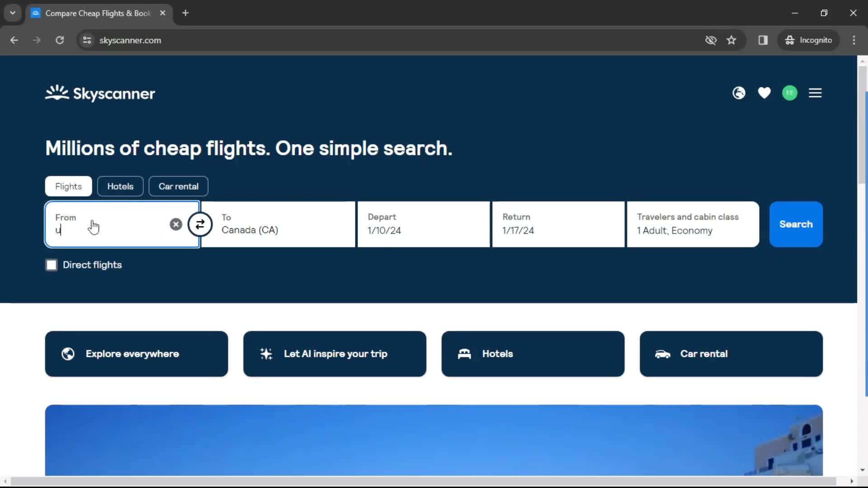This screenshot has height=488, width=868.
Task: Click the Skyscanner favorites heart icon
Action: [765, 93]
